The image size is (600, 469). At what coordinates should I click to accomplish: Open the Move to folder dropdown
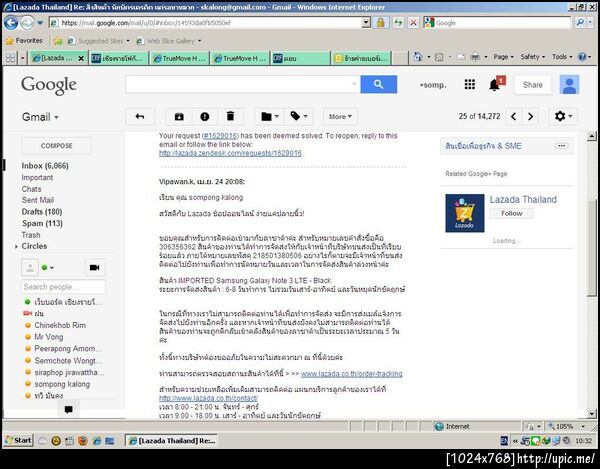(x=270, y=117)
